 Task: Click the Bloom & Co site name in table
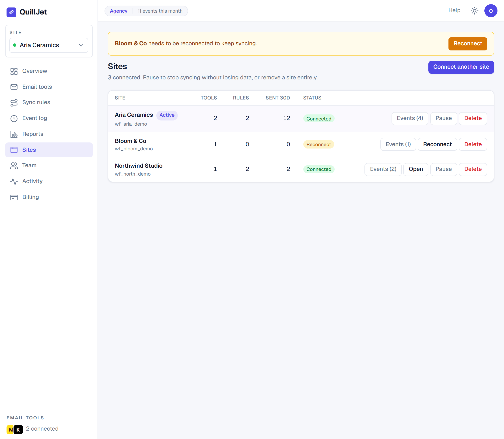130,141
